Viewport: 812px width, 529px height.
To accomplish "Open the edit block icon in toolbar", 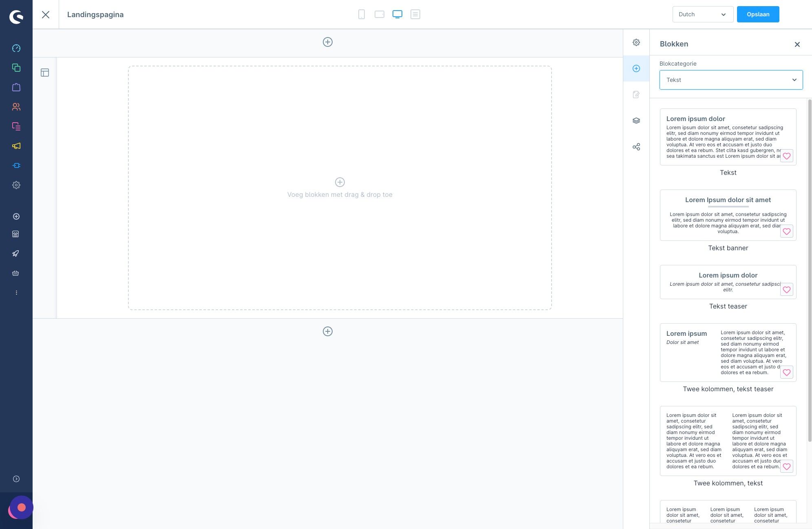I will [x=636, y=95].
